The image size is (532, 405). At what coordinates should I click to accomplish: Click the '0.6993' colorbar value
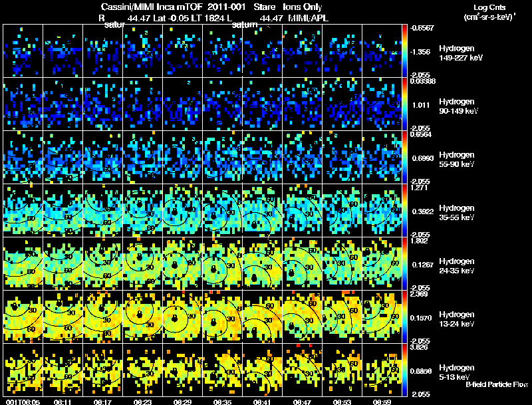coord(423,158)
